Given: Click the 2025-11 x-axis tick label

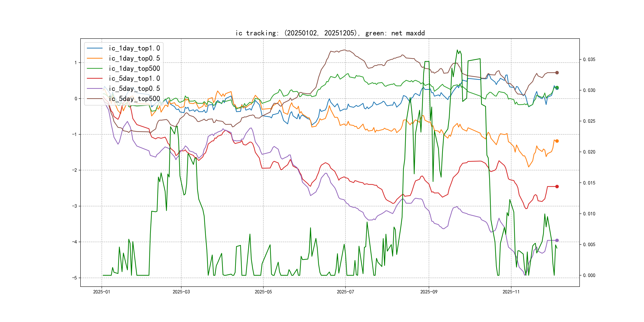Looking at the screenshot, I should point(511,292).
